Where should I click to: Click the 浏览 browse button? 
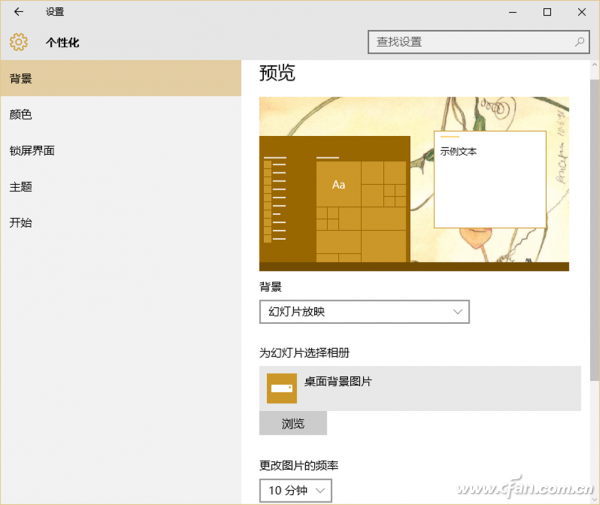[293, 423]
